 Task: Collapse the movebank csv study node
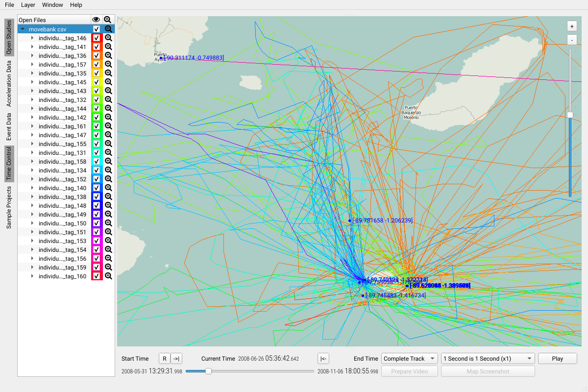click(x=23, y=29)
